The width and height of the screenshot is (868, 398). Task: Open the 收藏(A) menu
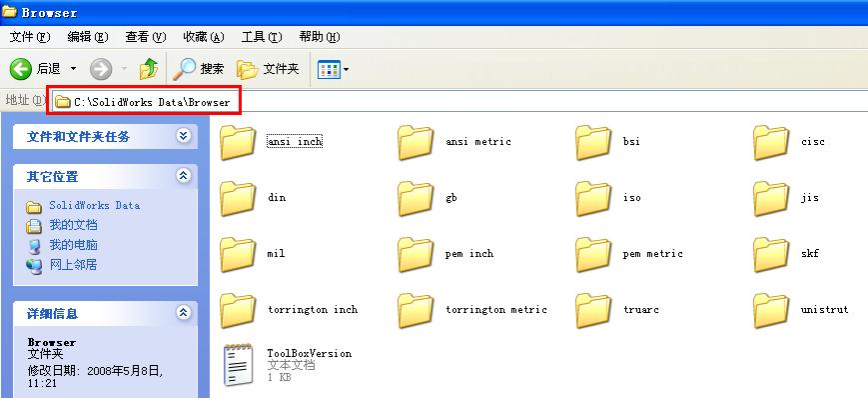[x=203, y=37]
